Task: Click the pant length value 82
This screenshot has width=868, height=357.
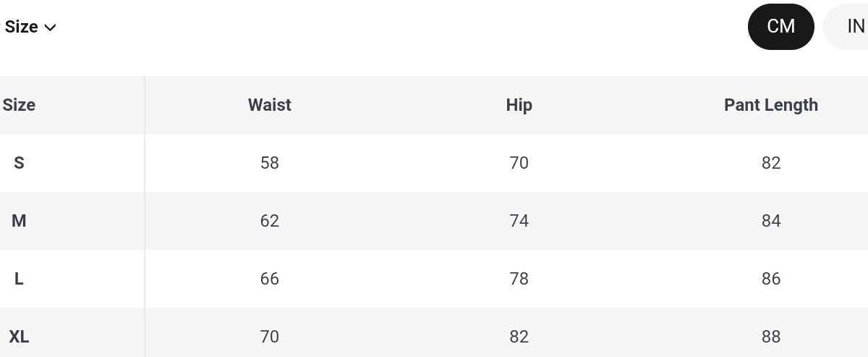Action: (771, 163)
